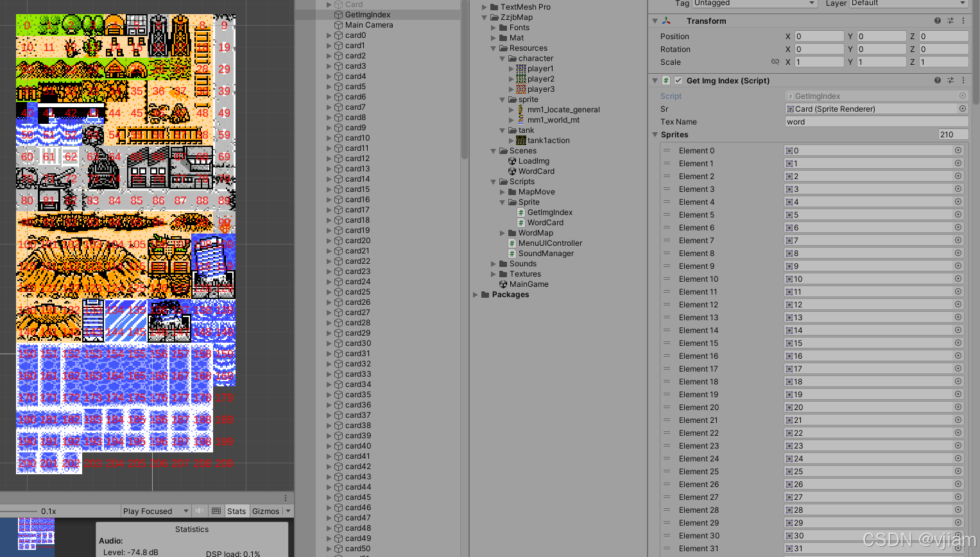Screen dimensions: 980x557
Task: Open the Tag dropdown
Action: (755, 3)
